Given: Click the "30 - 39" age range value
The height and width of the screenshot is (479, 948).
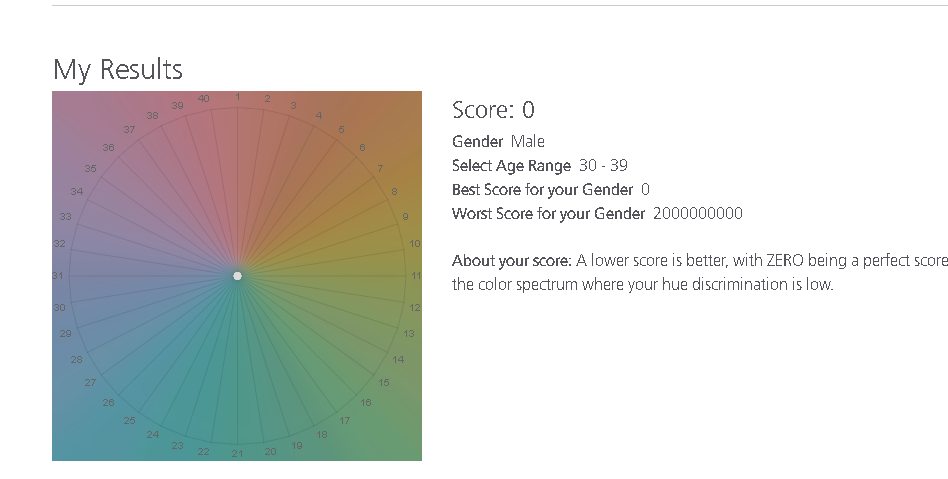Looking at the screenshot, I should [x=603, y=165].
